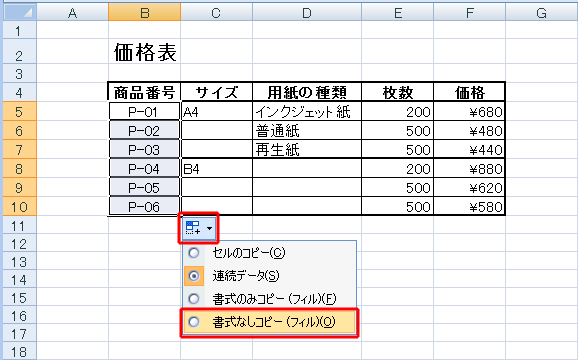
Task: Select セルのコピー(C) radio option
Action: coord(270,253)
